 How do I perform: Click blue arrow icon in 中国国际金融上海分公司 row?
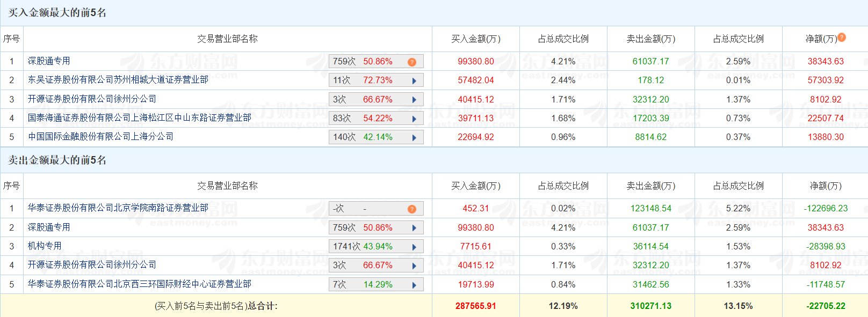[414, 137]
